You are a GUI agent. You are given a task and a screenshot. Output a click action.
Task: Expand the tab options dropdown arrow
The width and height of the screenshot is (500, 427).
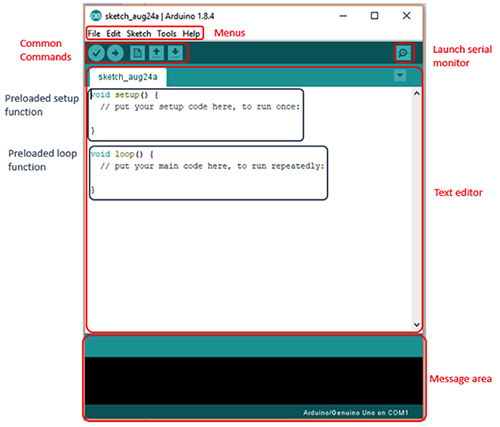click(x=400, y=75)
